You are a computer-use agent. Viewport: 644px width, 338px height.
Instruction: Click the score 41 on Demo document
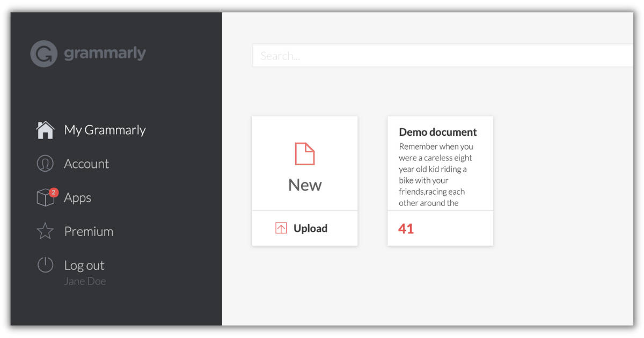[x=406, y=228]
